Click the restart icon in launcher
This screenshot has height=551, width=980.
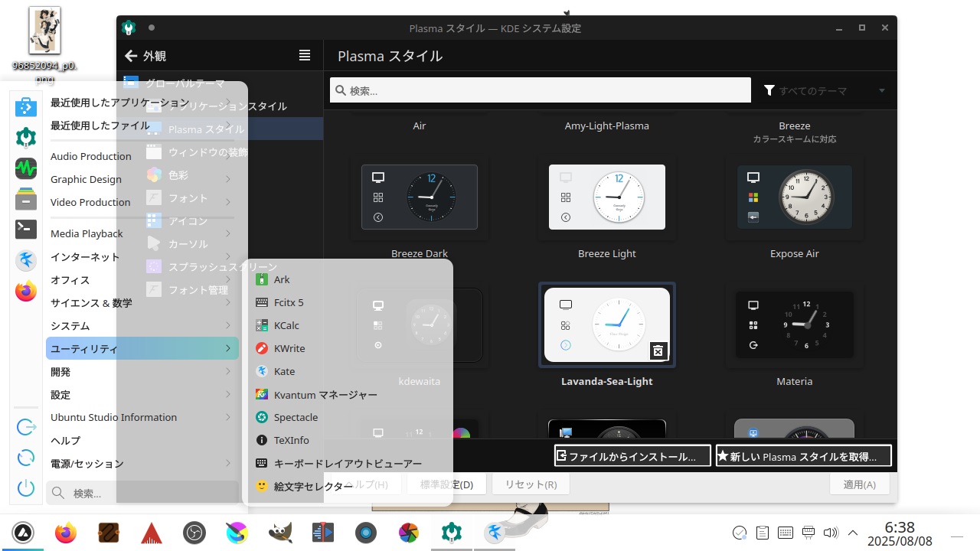(x=26, y=458)
